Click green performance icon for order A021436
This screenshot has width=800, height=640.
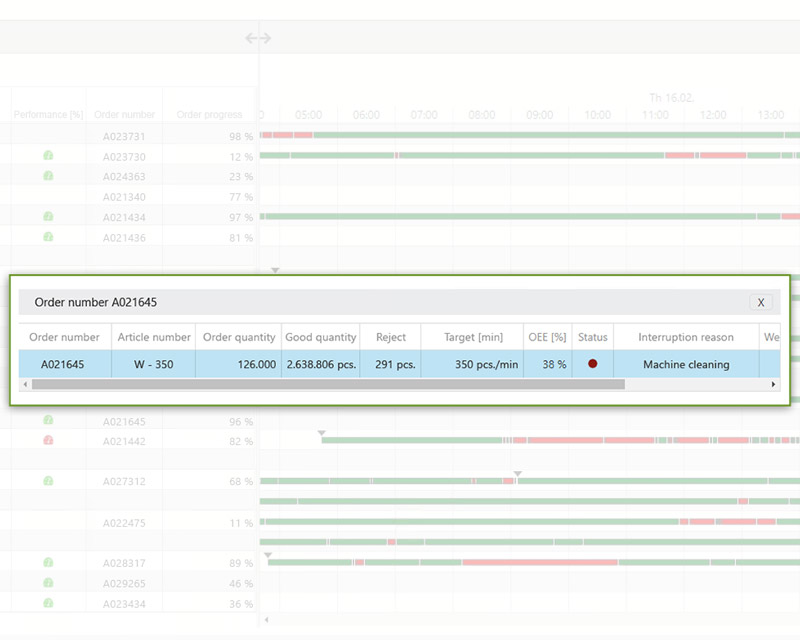click(48, 237)
